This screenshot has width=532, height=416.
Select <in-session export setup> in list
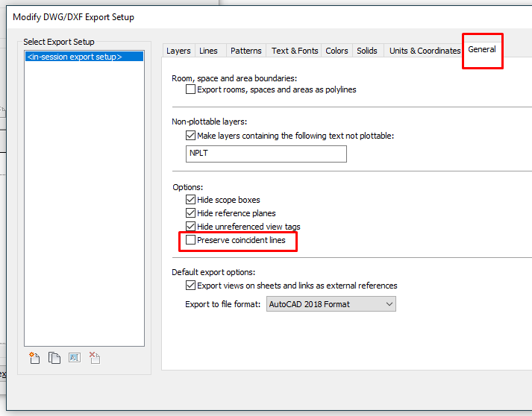(84, 57)
